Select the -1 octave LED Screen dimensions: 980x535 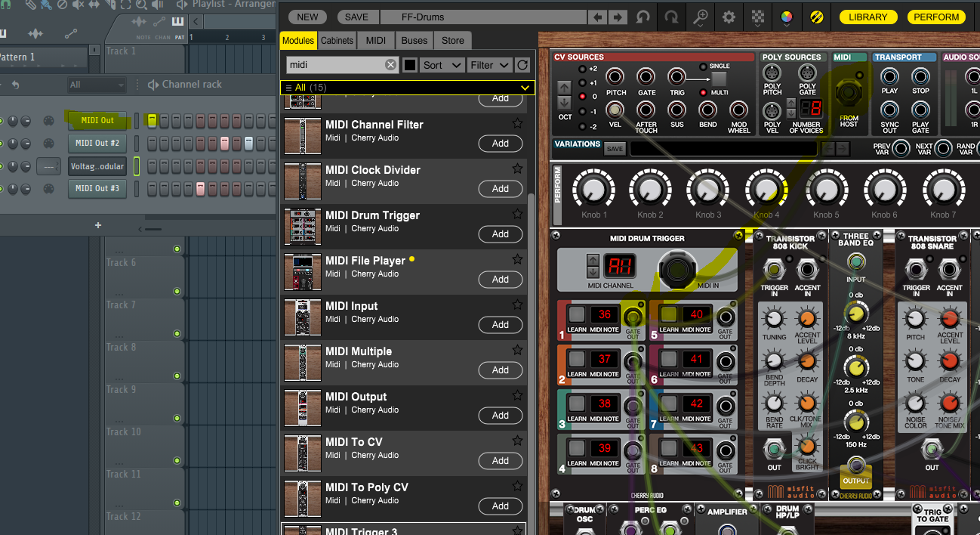pos(582,112)
